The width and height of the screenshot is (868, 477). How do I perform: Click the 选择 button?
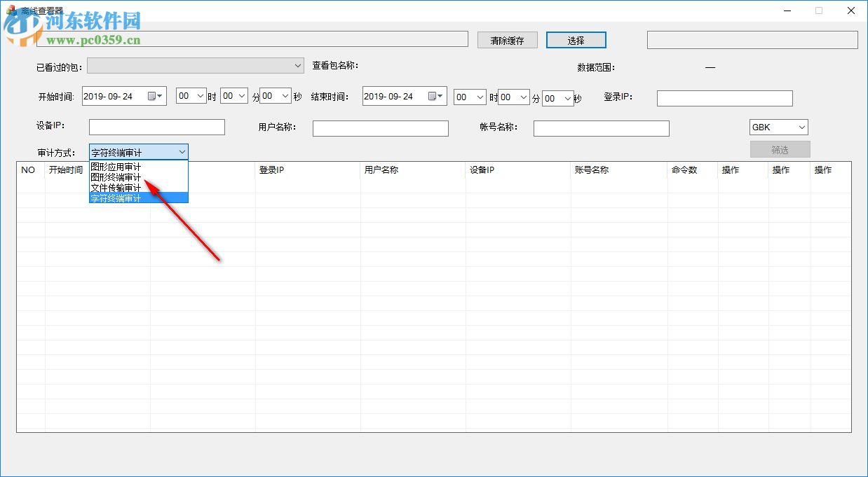[576, 40]
